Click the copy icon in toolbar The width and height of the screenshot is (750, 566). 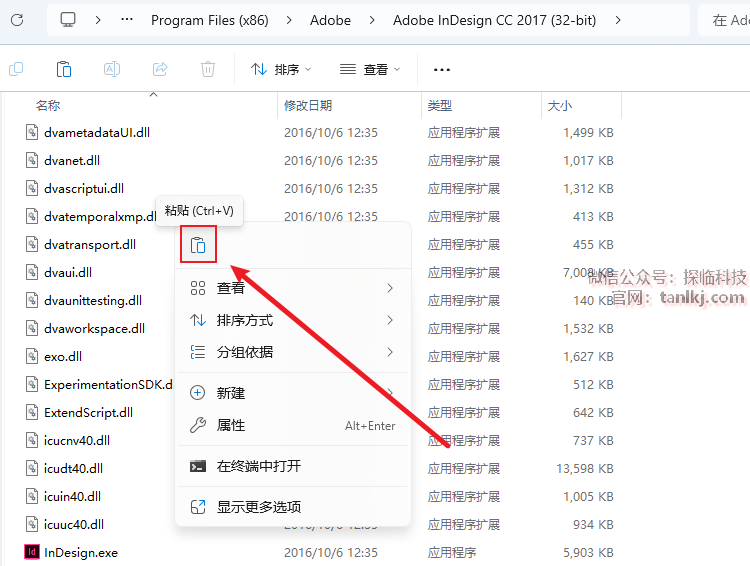[x=16, y=69]
